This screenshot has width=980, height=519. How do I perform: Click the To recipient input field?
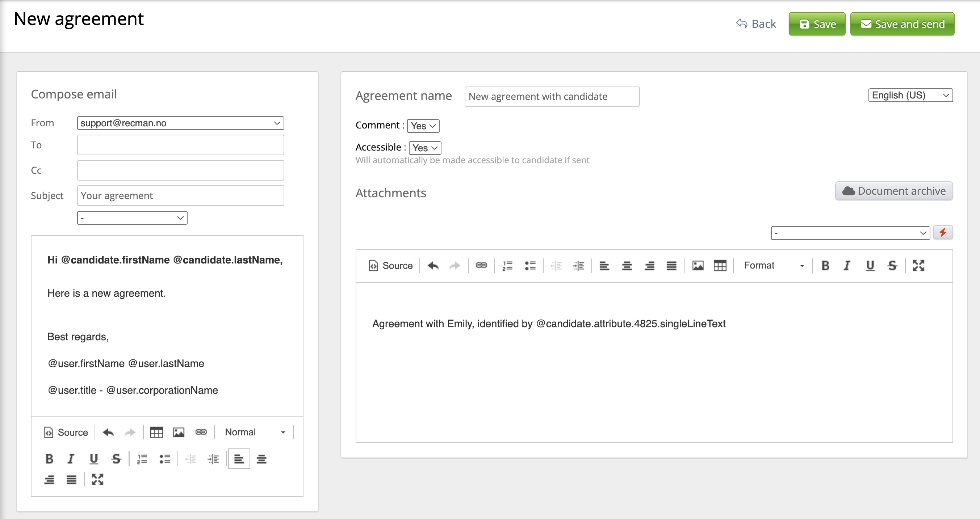coord(180,145)
